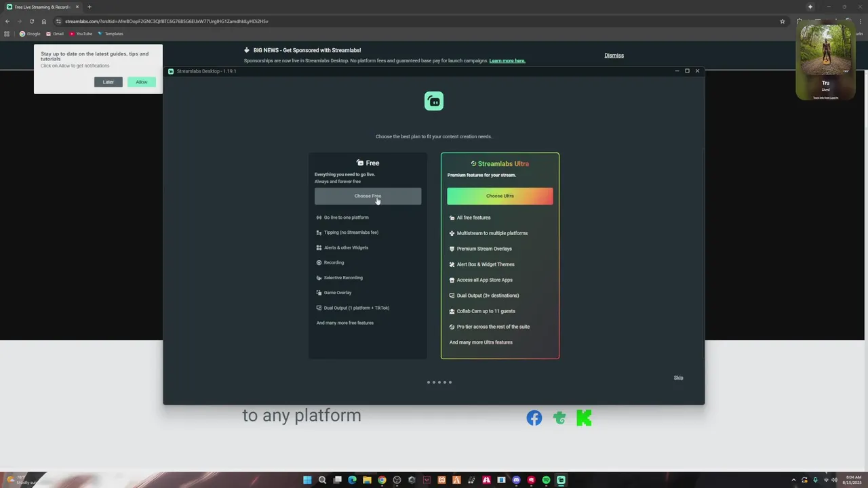
Task: Choose the Free plan button
Action: coord(368,196)
